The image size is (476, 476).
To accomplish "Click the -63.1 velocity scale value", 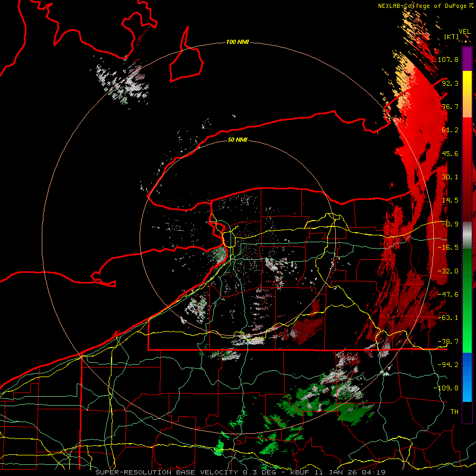I will tap(448, 318).
